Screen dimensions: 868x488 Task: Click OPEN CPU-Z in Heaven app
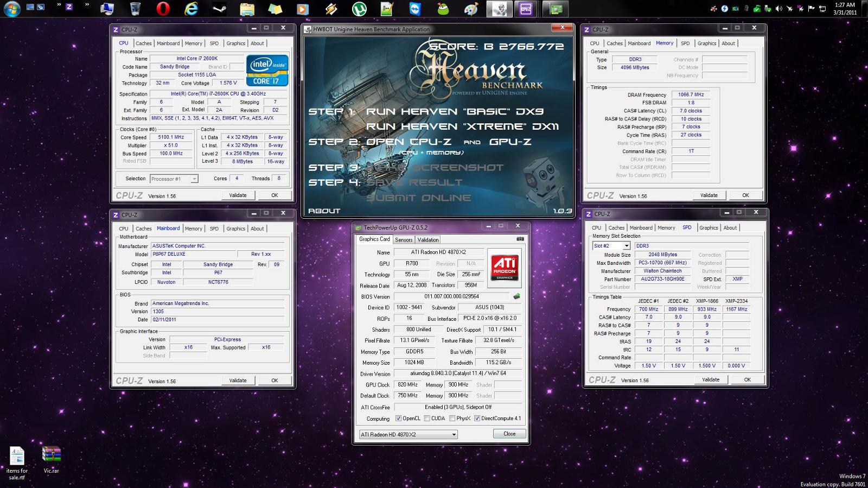click(x=409, y=142)
